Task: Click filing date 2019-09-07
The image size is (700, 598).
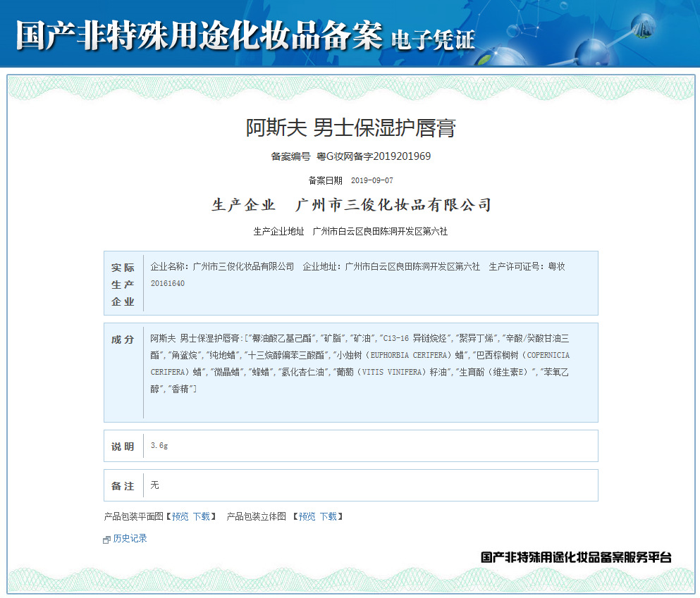Action: [372, 180]
